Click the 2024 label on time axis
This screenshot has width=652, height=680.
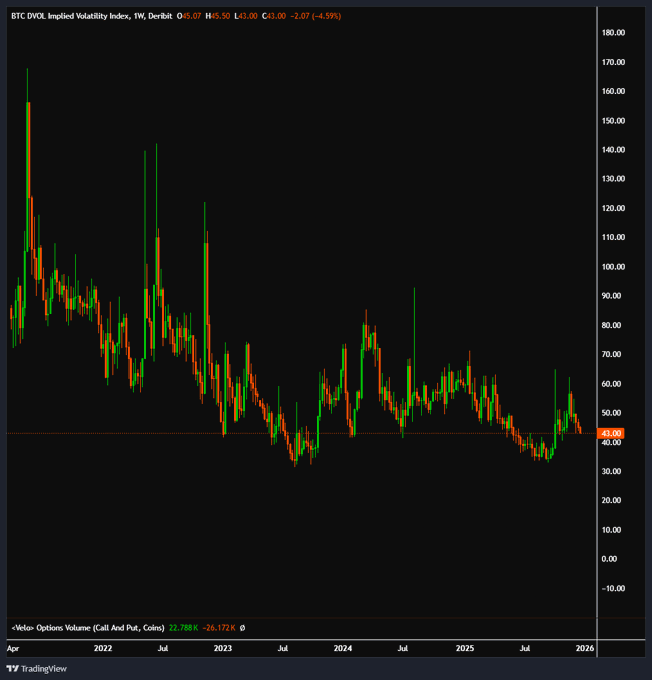[x=343, y=648]
